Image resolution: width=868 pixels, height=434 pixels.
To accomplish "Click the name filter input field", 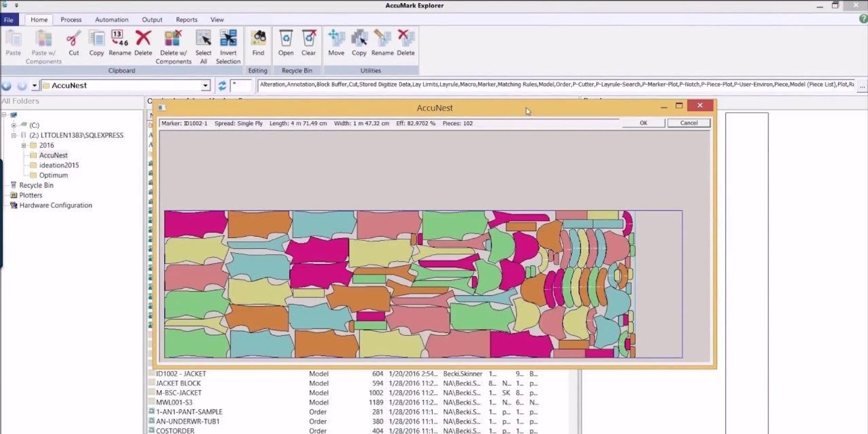I will [x=241, y=85].
